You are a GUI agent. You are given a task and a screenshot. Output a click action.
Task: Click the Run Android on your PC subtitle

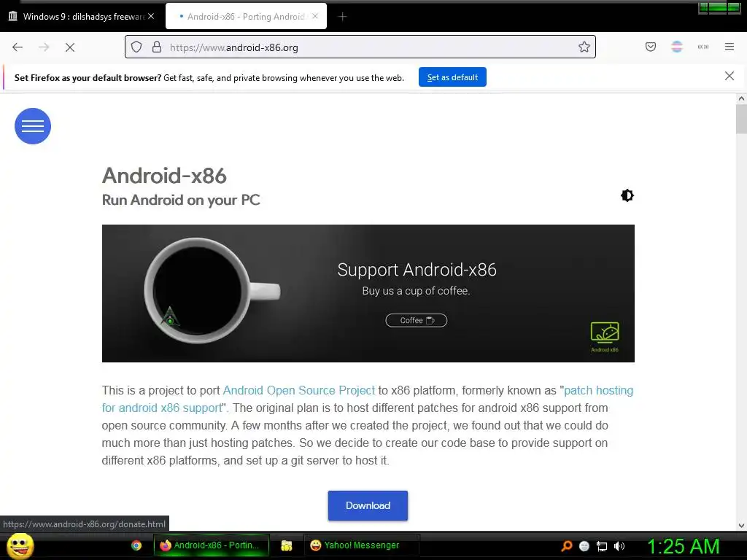coord(181,200)
